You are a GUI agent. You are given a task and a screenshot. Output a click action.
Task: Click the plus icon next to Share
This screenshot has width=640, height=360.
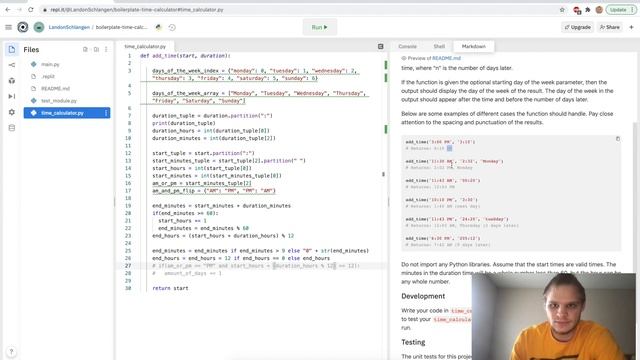[x=631, y=27]
